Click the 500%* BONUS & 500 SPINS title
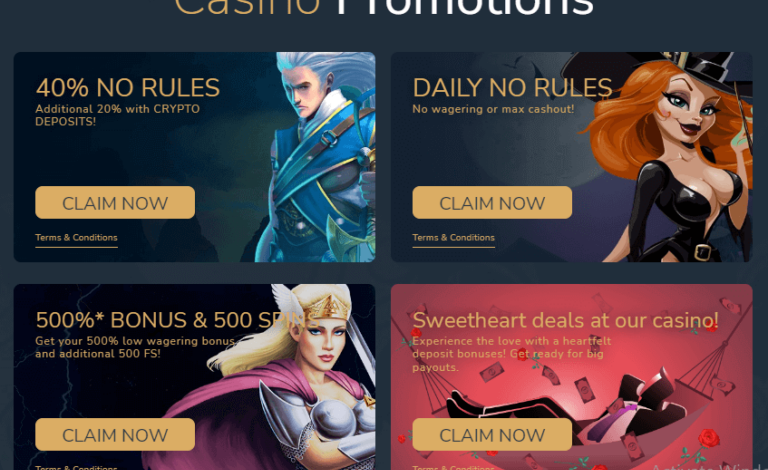Viewport: 768px width, 470px height. (x=177, y=320)
